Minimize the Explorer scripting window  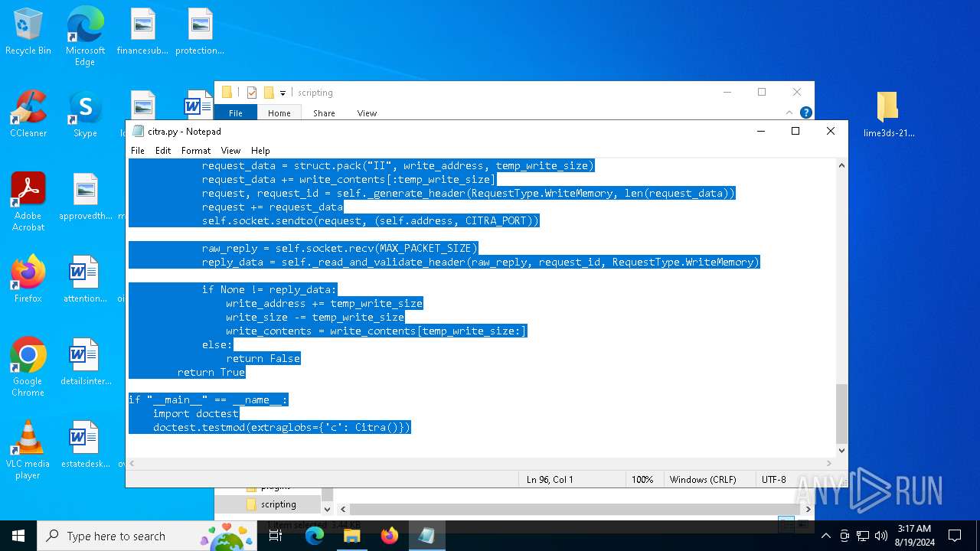pyautogui.click(x=727, y=92)
